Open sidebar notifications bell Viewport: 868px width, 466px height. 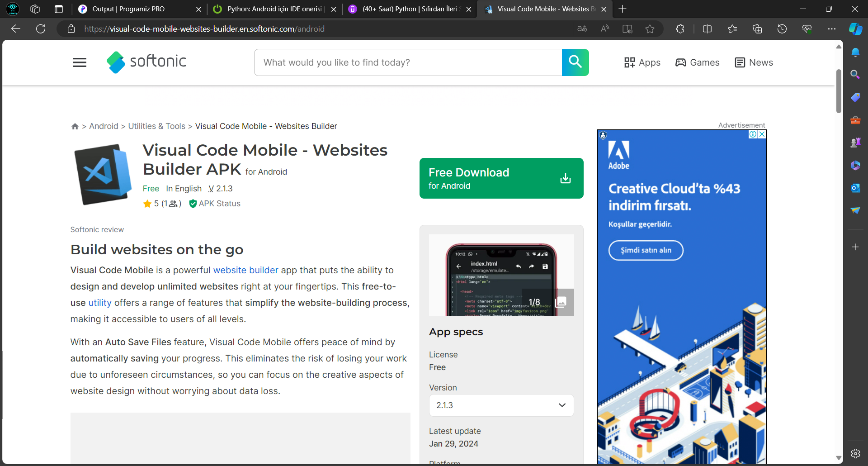[x=855, y=52]
